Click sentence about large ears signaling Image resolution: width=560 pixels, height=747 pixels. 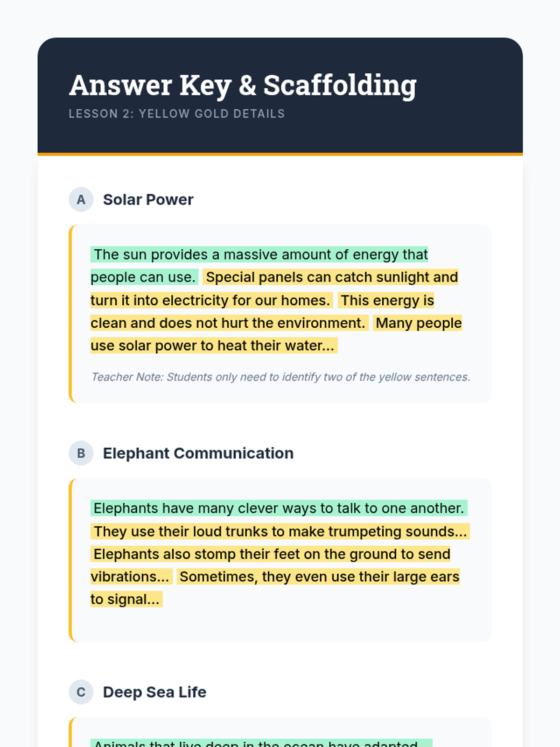point(275,588)
